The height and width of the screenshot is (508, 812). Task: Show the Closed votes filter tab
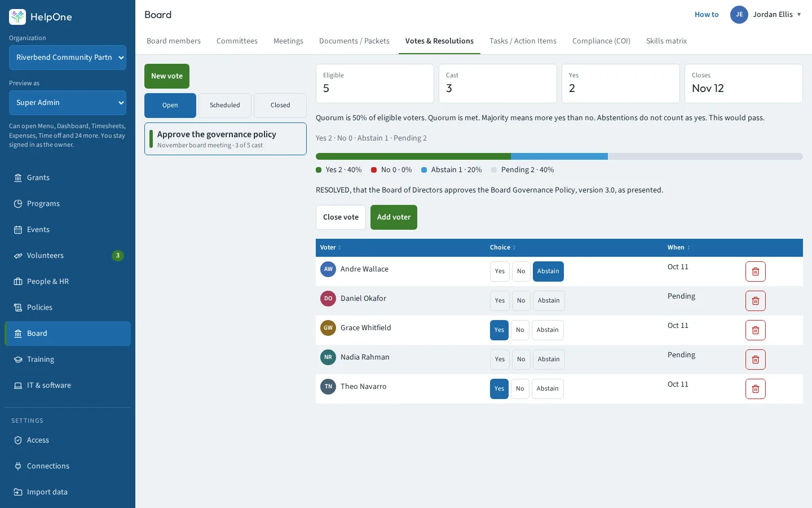[280, 106]
